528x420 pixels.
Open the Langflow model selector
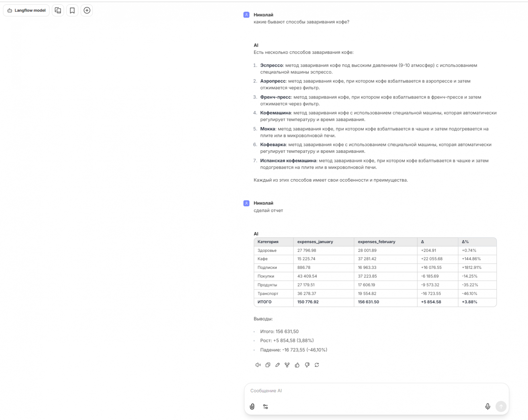(x=26, y=10)
